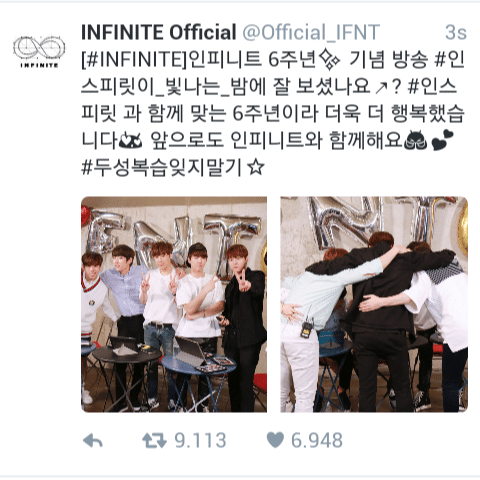Open the INFINITE logo profile avatar

pyautogui.click(x=39, y=51)
